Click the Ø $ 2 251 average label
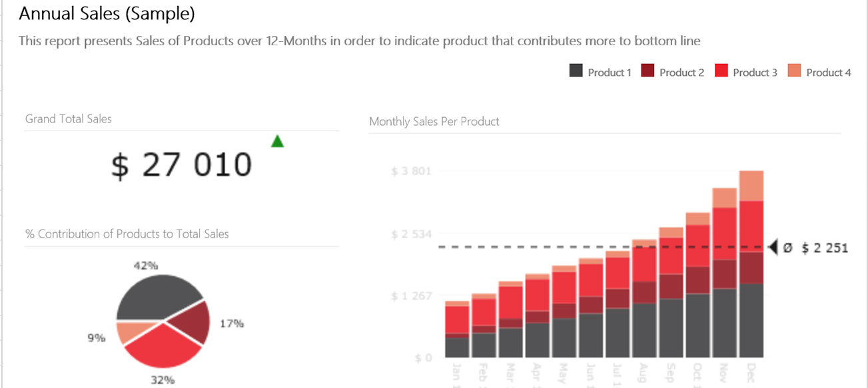Screen dimensions: 868x388 coord(817,248)
